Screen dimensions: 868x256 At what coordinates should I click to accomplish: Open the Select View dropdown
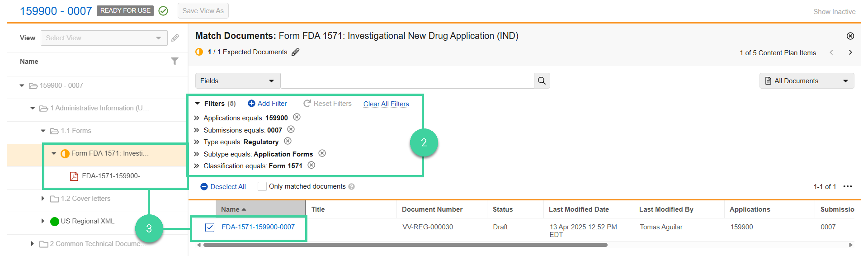pos(104,38)
